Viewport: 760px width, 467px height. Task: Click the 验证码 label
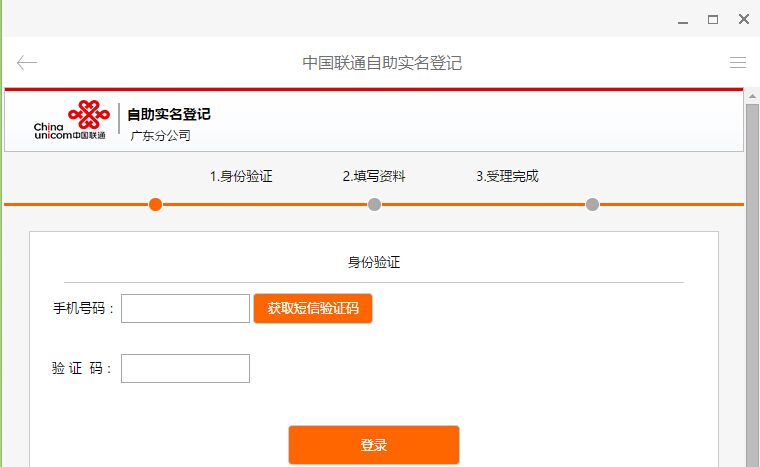[x=81, y=369]
